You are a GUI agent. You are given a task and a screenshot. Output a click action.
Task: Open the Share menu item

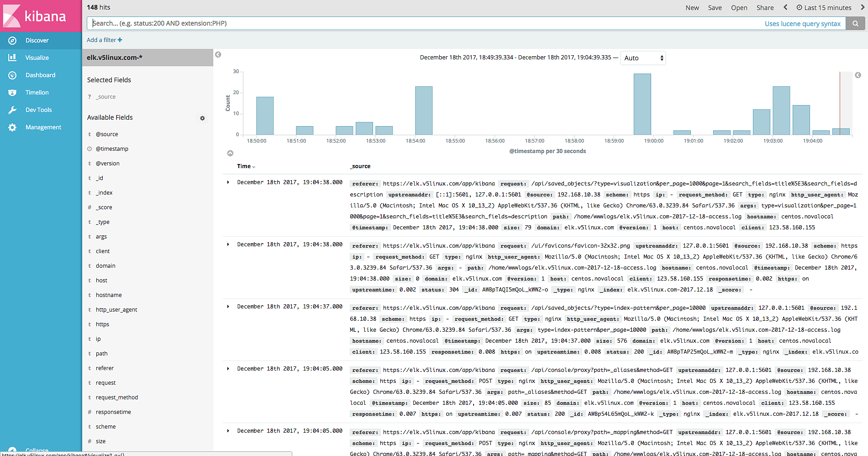(x=765, y=8)
